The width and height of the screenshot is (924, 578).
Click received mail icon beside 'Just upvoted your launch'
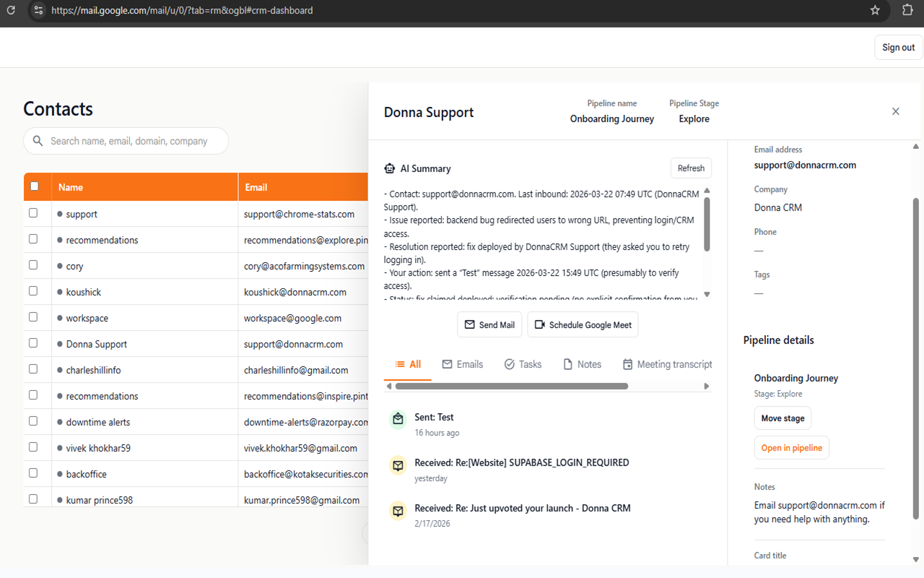point(398,511)
